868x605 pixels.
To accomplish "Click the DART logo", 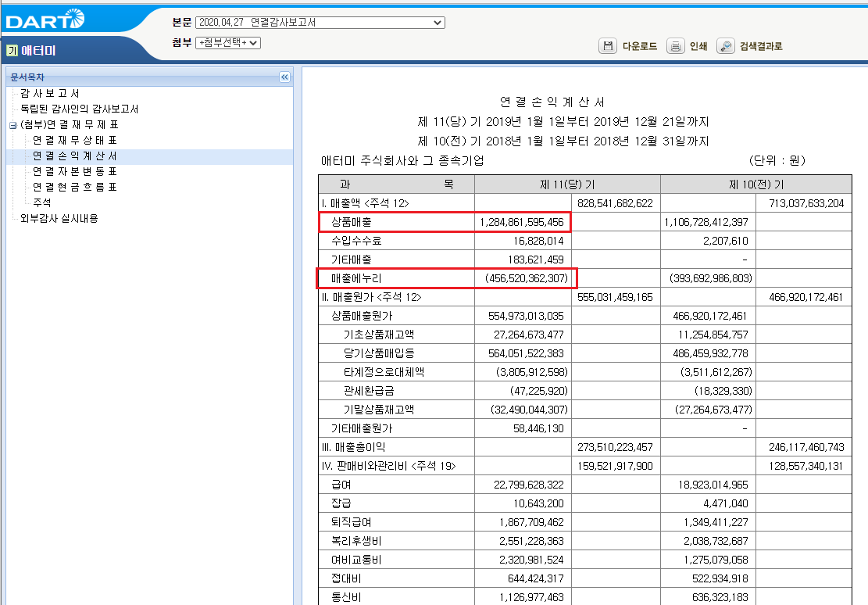I will pos(45,20).
